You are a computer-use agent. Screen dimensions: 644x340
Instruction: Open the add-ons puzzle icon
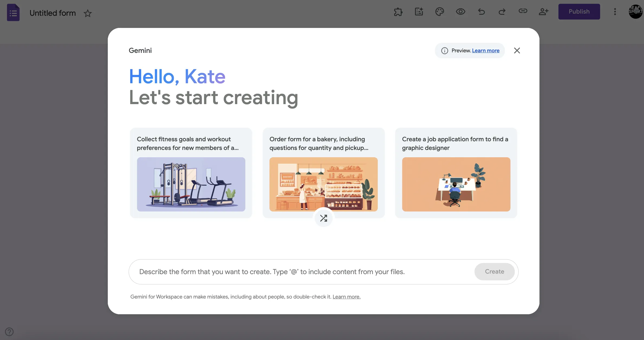pyautogui.click(x=398, y=12)
